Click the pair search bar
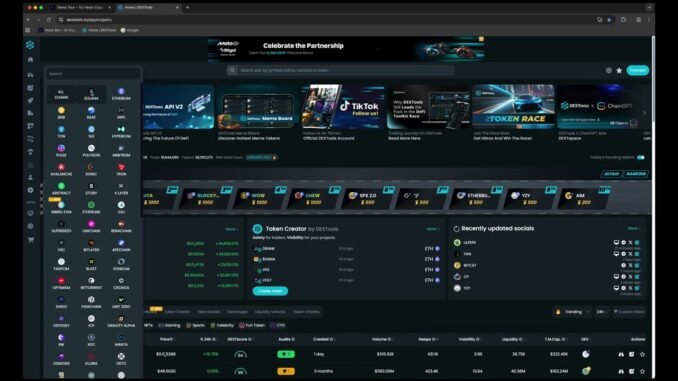Viewport: 678px width, 381px height. (341, 70)
